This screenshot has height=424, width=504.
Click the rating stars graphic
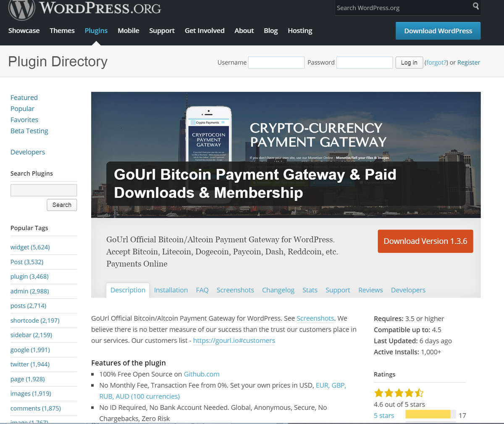click(x=399, y=393)
